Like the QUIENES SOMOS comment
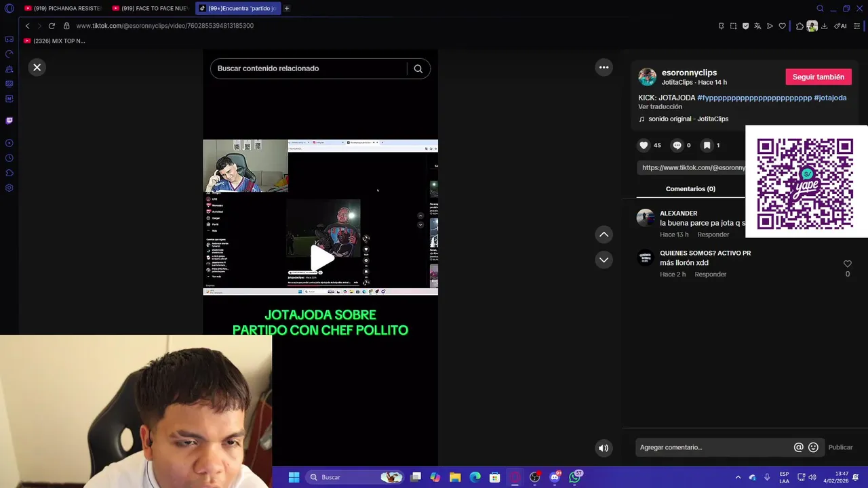Viewport: 868px width, 488px height. pos(848,264)
